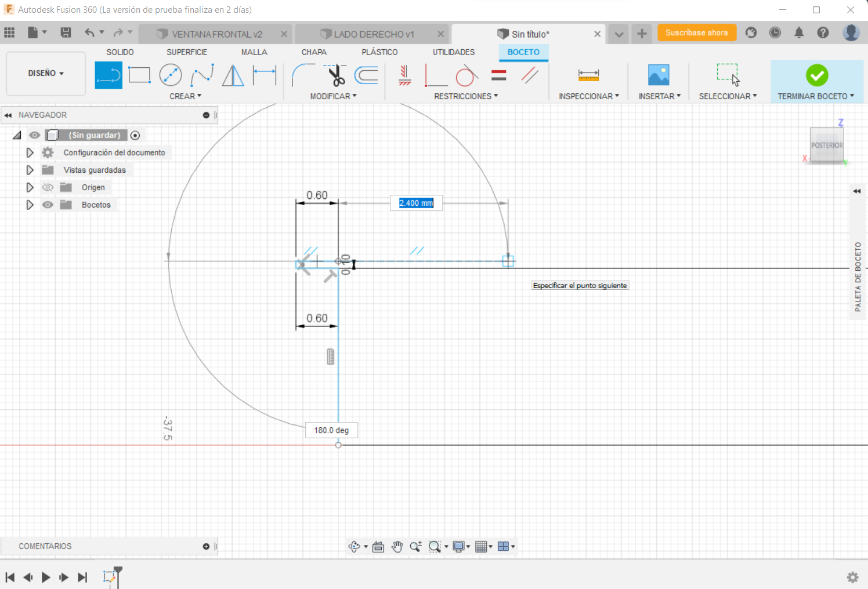This screenshot has height=589, width=868.
Task: Open the MODIFICAR dropdown menu
Action: coord(334,96)
